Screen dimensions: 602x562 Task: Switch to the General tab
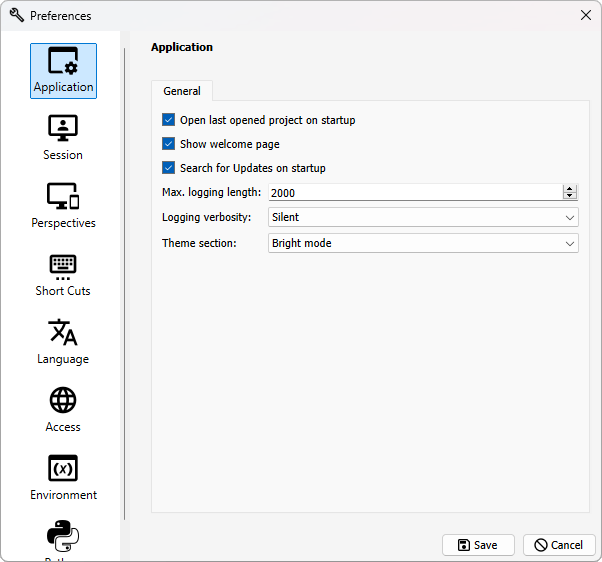[182, 91]
